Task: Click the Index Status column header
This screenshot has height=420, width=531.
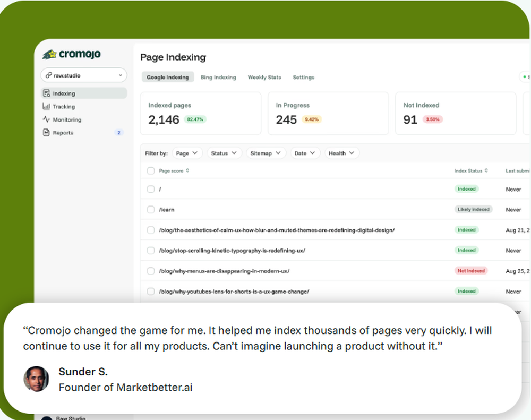Action: pos(468,171)
